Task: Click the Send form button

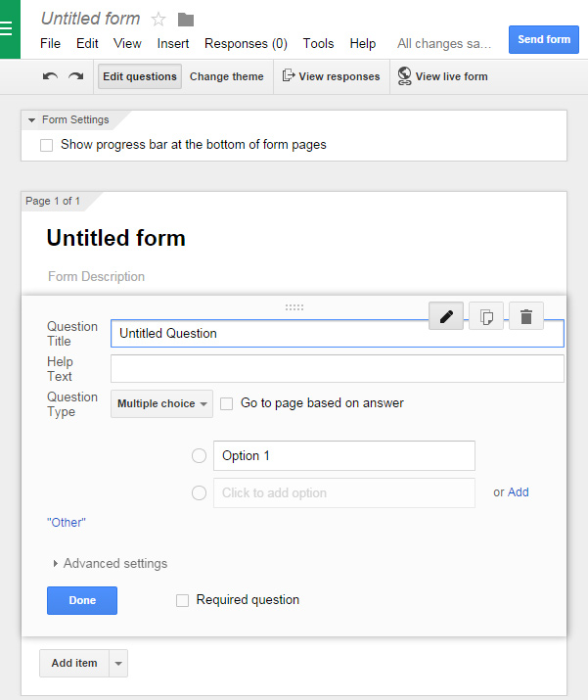Action: [x=544, y=40]
